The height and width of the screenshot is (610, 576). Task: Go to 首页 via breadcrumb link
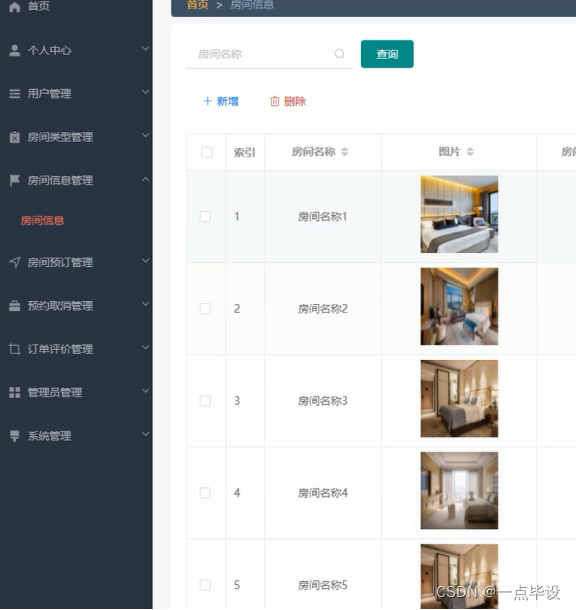tap(198, 5)
